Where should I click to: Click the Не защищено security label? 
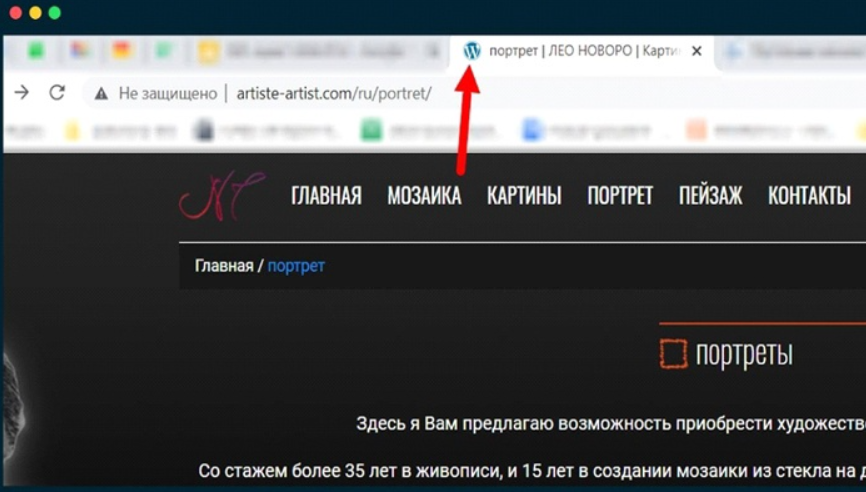tap(168, 94)
